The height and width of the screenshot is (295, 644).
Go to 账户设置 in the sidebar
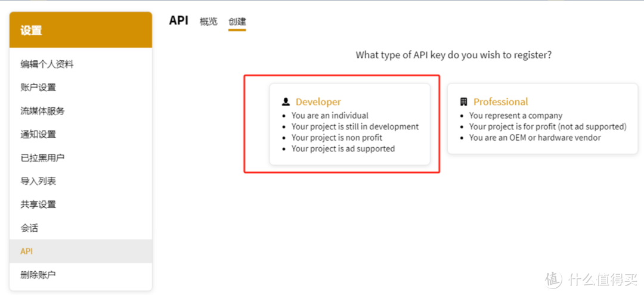point(38,88)
